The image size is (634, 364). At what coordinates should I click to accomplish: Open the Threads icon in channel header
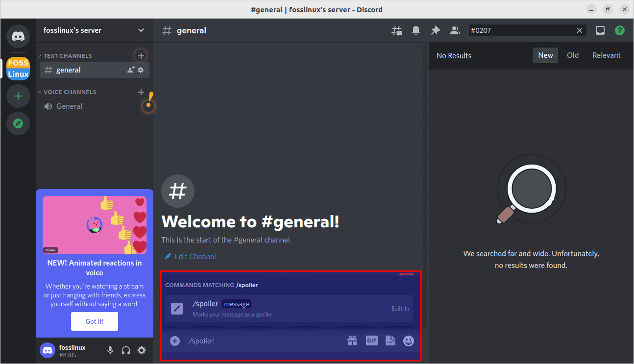[x=396, y=30]
